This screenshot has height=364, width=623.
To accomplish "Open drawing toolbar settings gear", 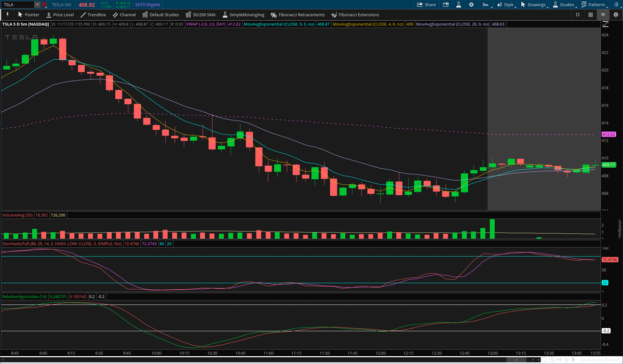I will (616, 15).
